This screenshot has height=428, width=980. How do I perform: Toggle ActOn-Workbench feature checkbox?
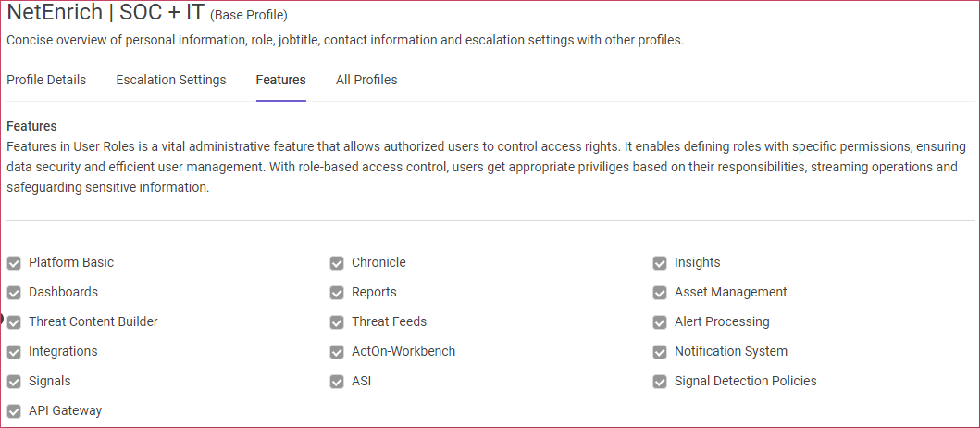pyautogui.click(x=337, y=352)
